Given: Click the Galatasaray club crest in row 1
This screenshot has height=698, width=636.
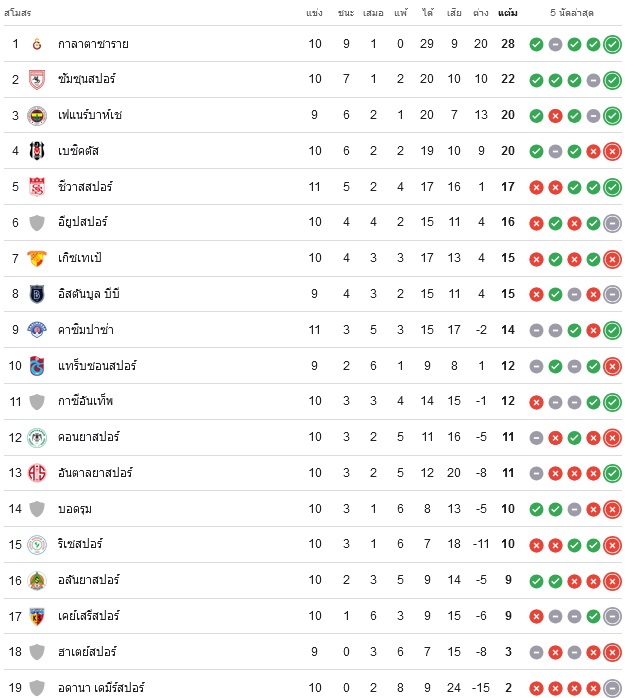Looking at the screenshot, I should point(37,44).
